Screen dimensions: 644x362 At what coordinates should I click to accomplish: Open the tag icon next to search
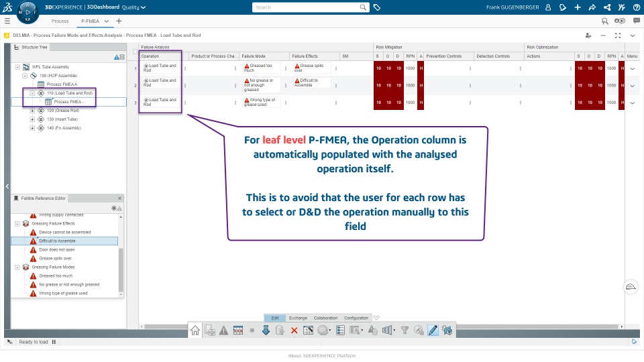377,7
